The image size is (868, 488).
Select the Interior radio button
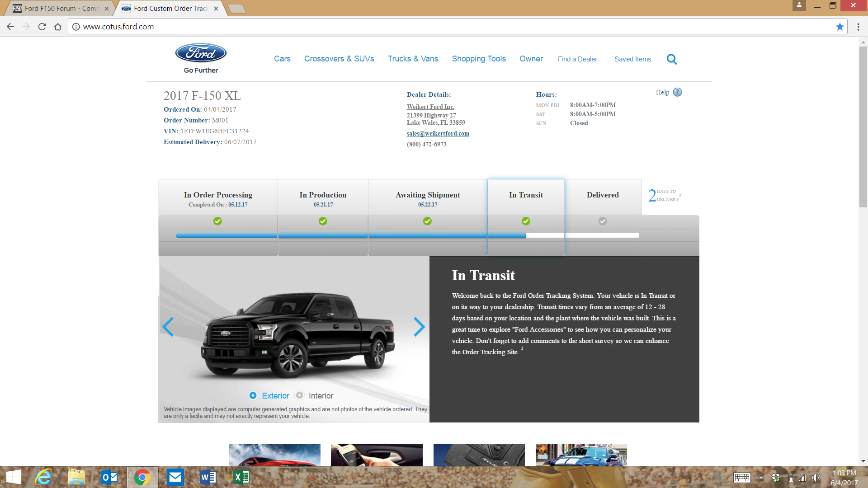click(299, 395)
